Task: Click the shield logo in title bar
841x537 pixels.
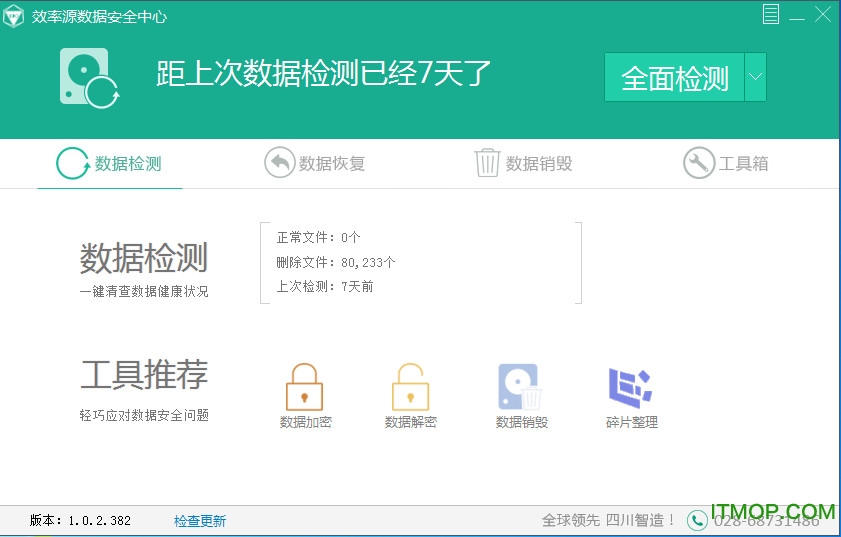Action: point(13,16)
